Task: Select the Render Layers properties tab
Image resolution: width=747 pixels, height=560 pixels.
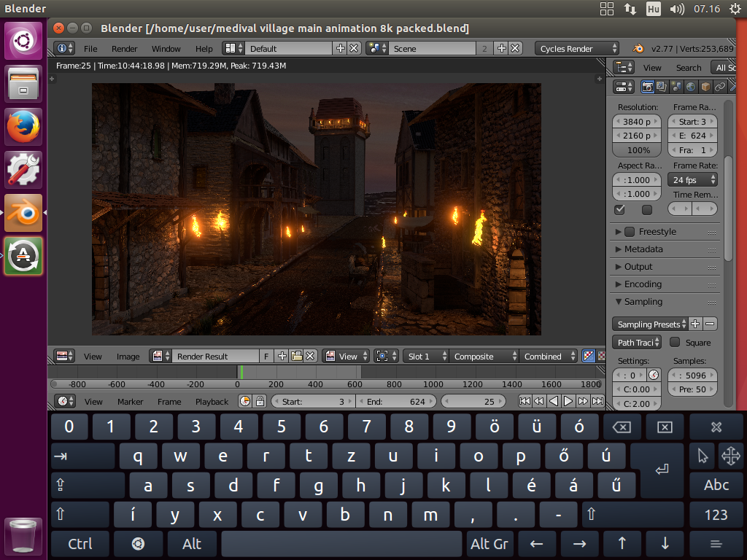Action: coord(662,87)
